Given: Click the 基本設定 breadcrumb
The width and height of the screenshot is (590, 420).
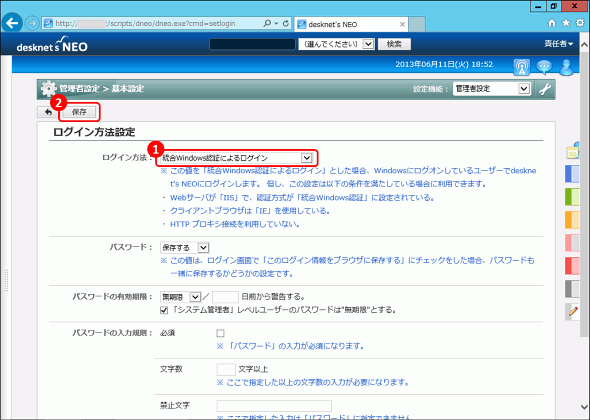Looking at the screenshot, I should pos(128,89).
